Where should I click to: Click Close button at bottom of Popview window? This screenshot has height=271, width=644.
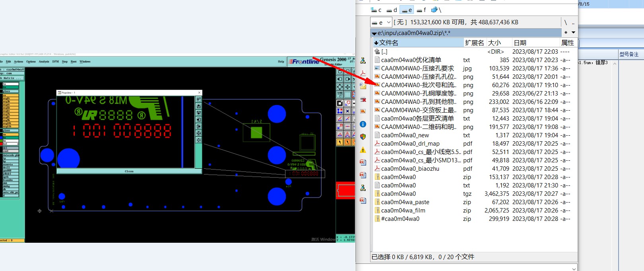(129, 172)
